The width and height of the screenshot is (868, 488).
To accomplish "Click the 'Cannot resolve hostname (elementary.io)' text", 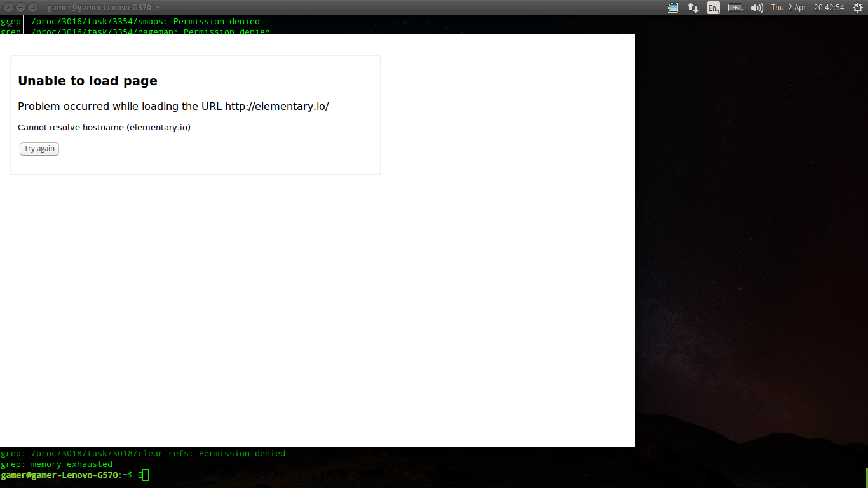I will click(104, 127).
